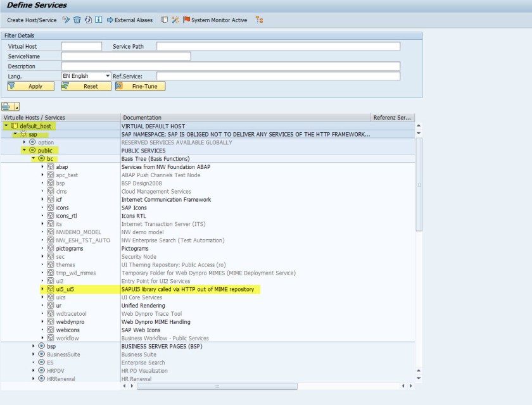Click the refresh icon beside the trash can
Viewport: 532px width, 405px height.
[x=88, y=20]
